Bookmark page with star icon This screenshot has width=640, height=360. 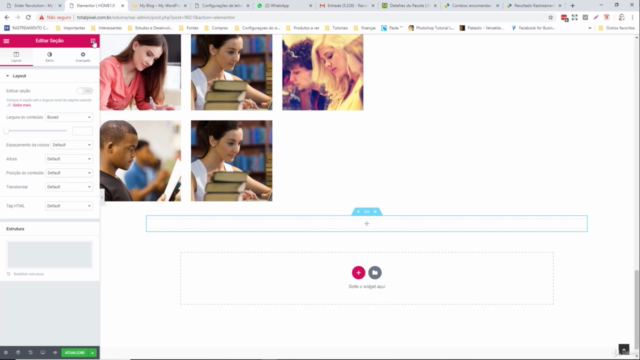(x=551, y=17)
